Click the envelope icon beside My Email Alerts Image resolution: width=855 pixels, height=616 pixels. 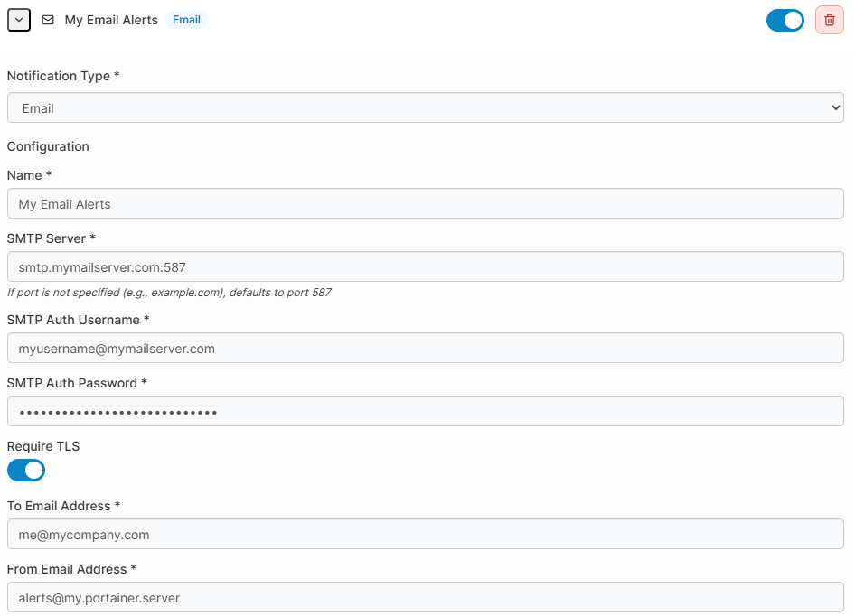click(x=48, y=20)
